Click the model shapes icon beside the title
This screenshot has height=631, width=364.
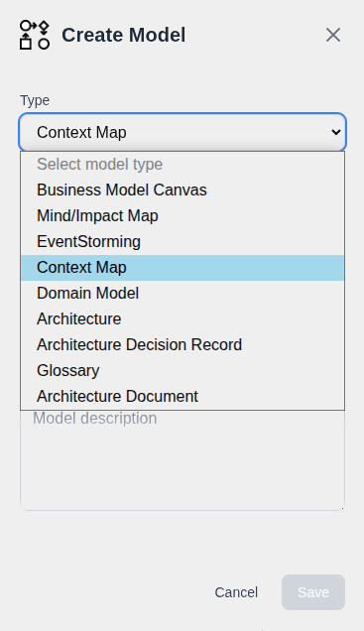(x=35, y=35)
